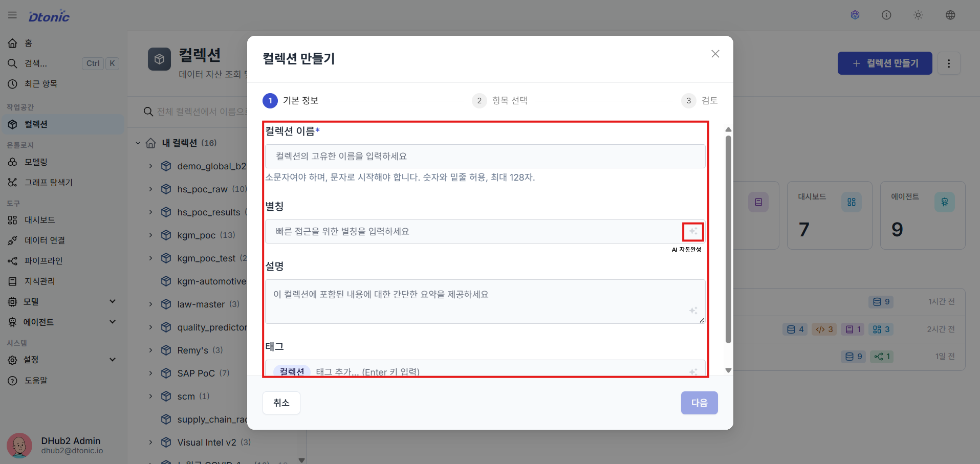Click the DHub2 Admin avatar

(x=19, y=446)
